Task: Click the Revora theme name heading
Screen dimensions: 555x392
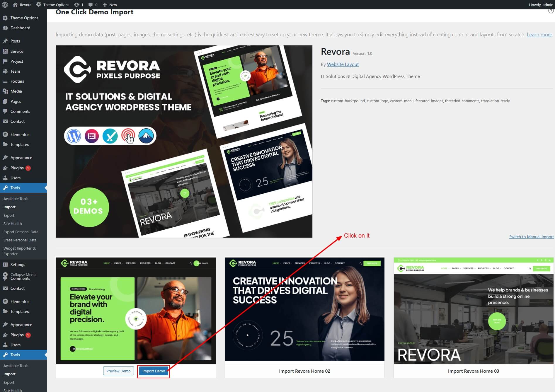Action: [335, 52]
